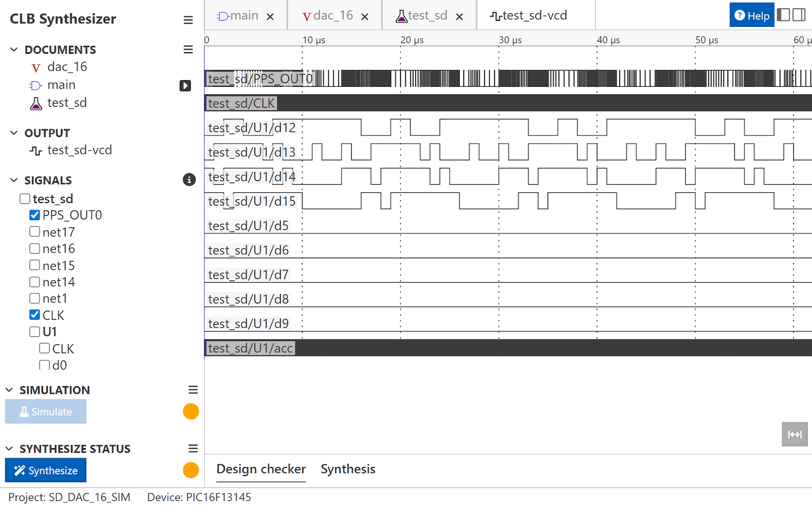Open the CLB Synthesizer hamburger menu
Viewport: 812px width, 506px height.
point(188,20)
